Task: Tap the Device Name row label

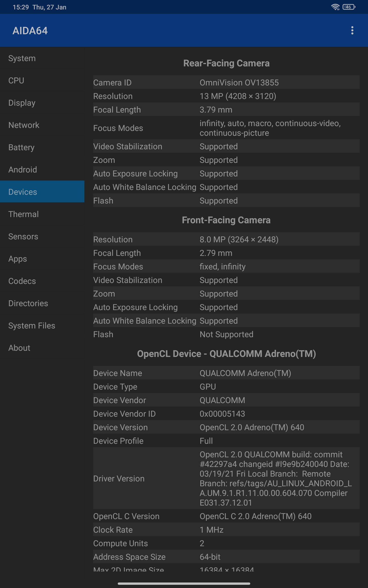Action: click(x=118, y=373)
